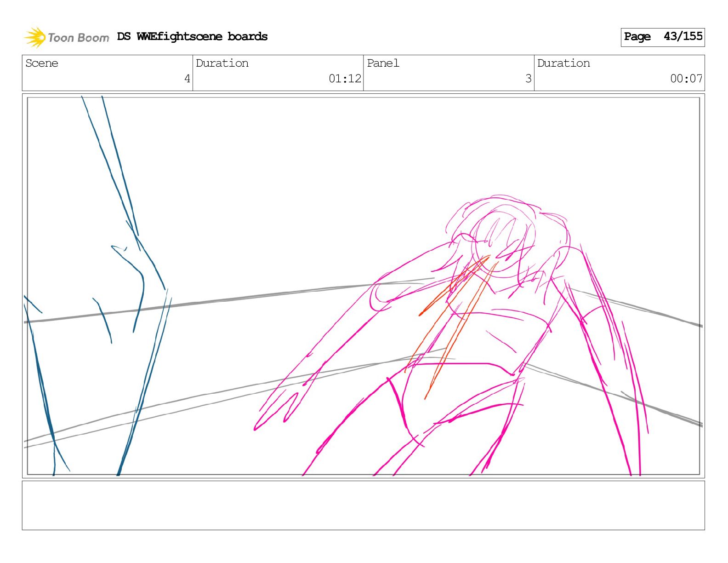Click the 'Page 43/155' indicator box
The image size is (728, 563).
click(662, 37)
